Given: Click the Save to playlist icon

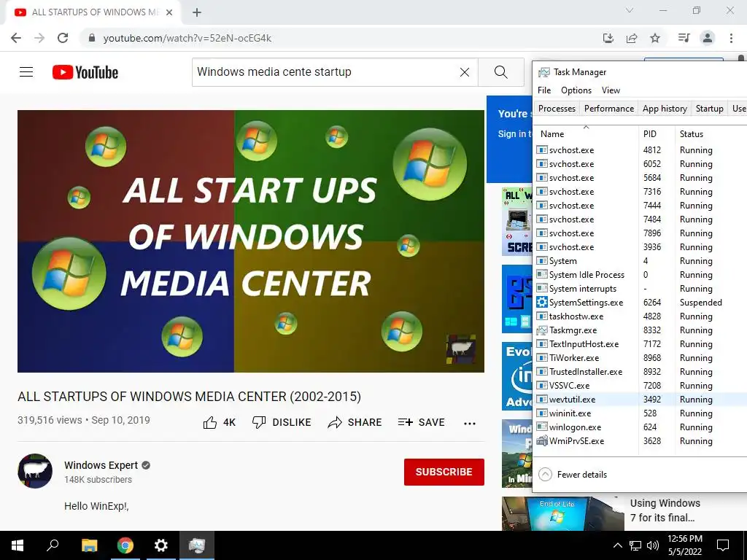Looking at the screenshot, I should [x=405, y=422].
